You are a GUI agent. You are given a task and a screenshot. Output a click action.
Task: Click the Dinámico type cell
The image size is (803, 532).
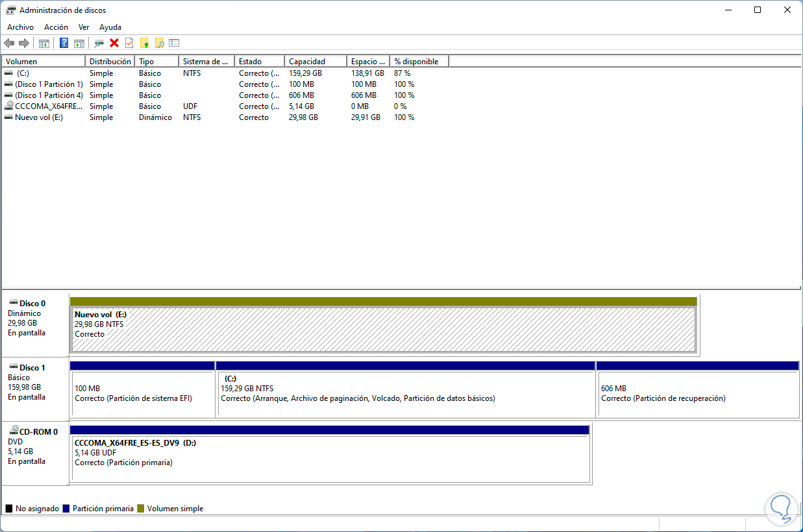[x=155, y=117]
